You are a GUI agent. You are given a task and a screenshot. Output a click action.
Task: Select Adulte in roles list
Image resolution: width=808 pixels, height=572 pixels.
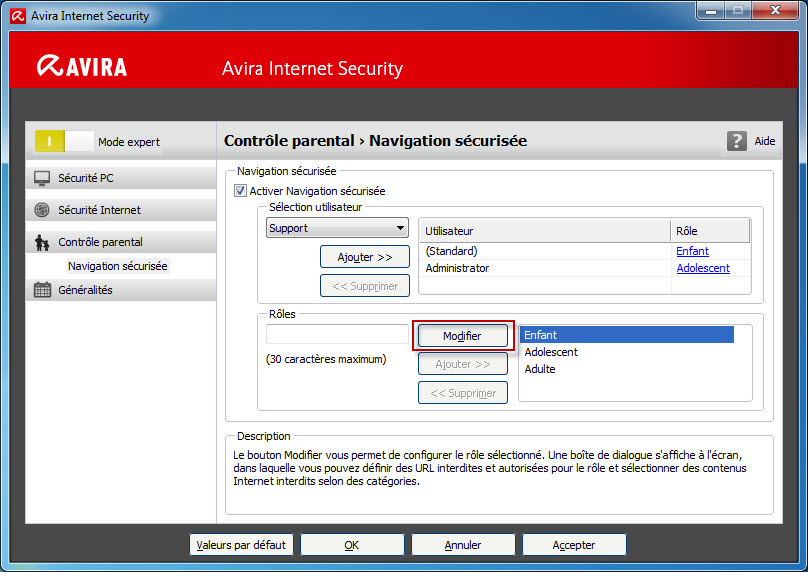tap(627, 369)
